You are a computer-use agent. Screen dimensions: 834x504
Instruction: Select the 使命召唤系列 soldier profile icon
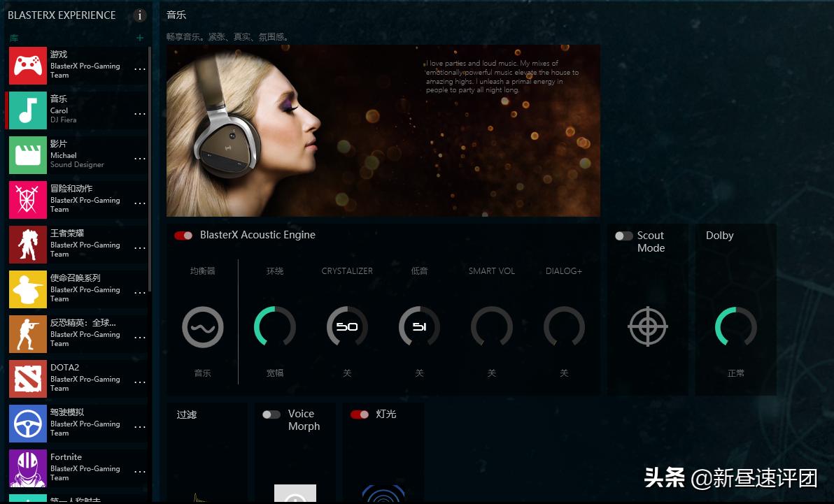pyautogui.click(x=28, y=289)
